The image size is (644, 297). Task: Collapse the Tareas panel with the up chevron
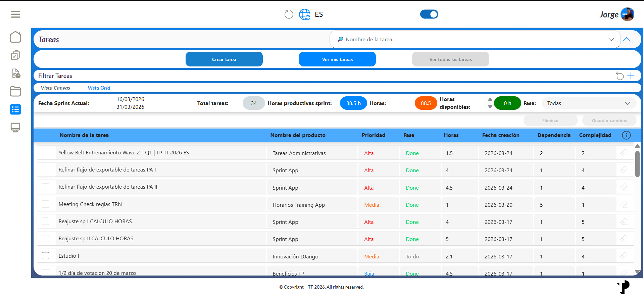pos(627,39)
